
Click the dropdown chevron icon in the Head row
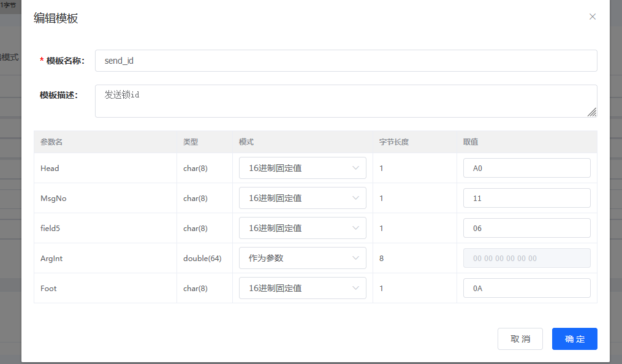pos(356,168)
